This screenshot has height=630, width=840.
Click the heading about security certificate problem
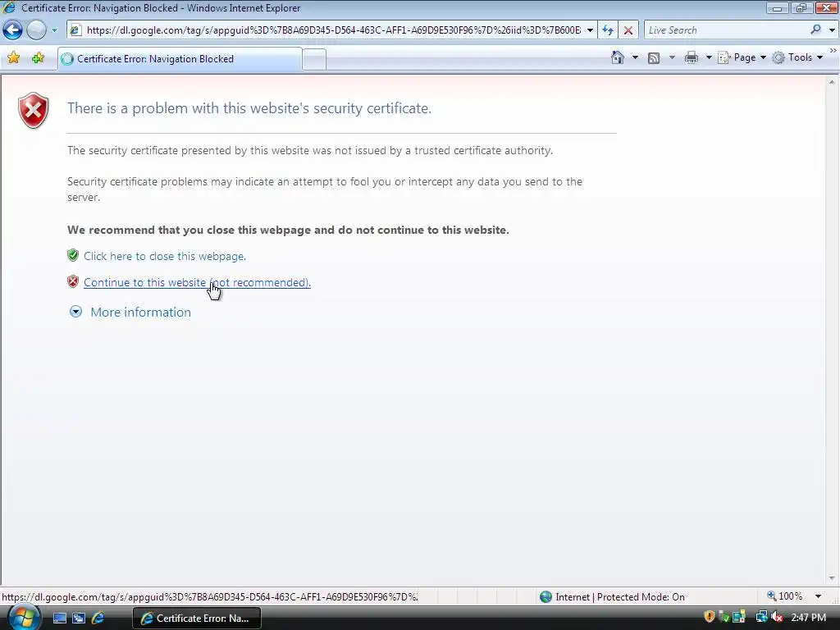[249, 108]
